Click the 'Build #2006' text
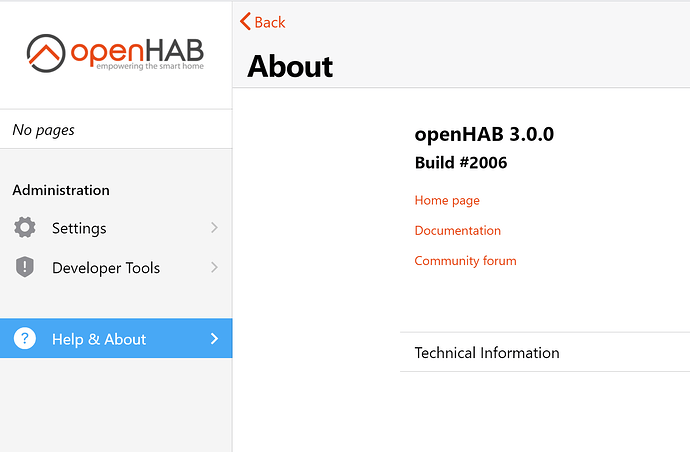Viewport: 690px width, 452px height. coord(461,163)
